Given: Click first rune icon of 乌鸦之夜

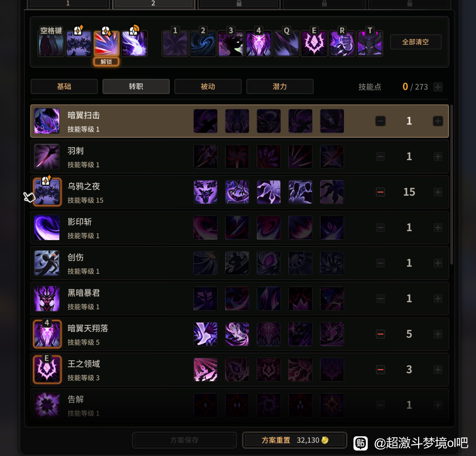Looking at the screenshot, I should pyautogui.click(x=206, y=192).
